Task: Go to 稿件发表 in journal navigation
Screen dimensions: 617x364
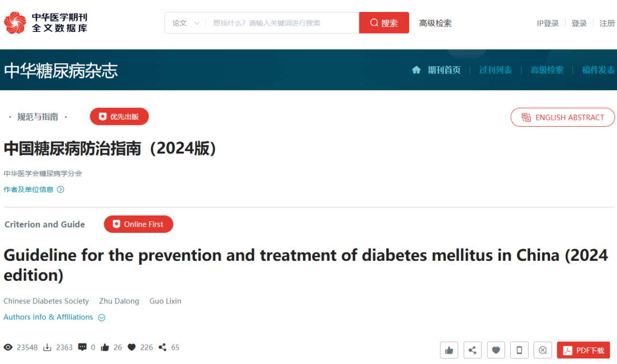Action: tap(598, 70)
